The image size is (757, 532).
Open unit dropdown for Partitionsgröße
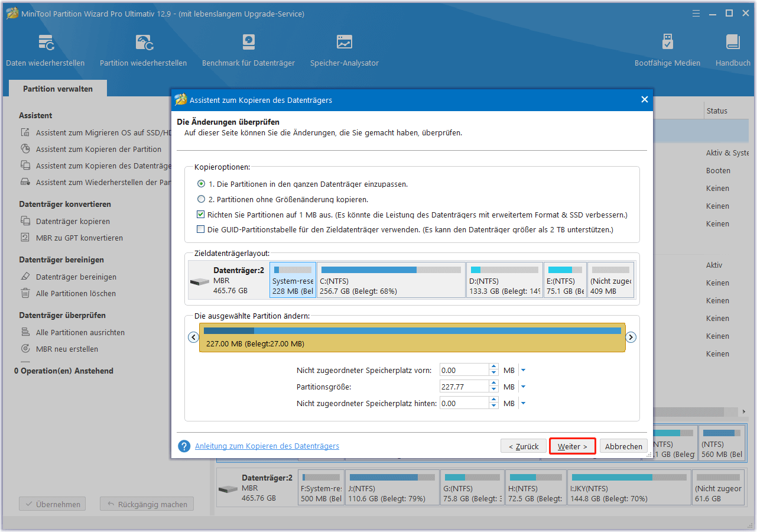(x=523, y=387)
